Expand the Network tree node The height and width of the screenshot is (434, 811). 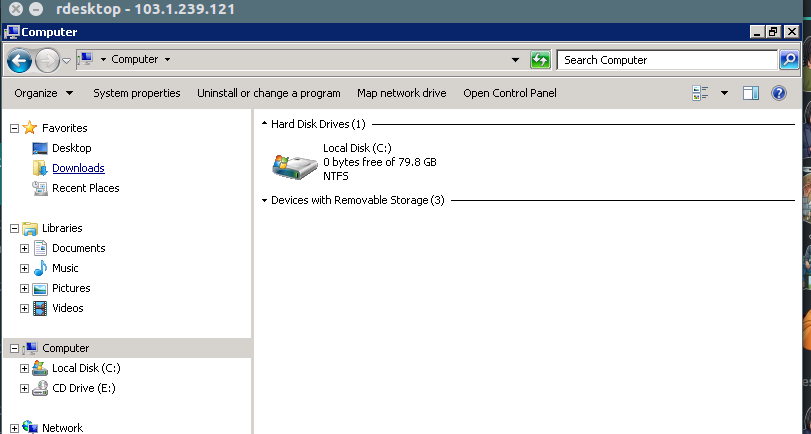point(14,428)
